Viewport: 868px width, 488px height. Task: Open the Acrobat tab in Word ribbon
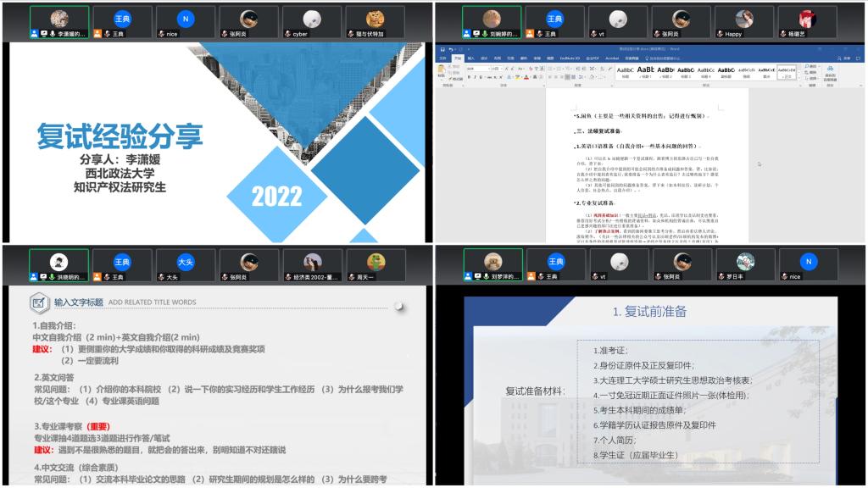pos(612,58)
